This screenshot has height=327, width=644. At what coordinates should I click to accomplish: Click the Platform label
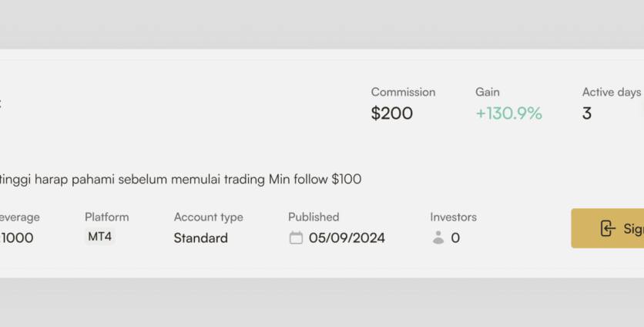[x=107, y=217]
